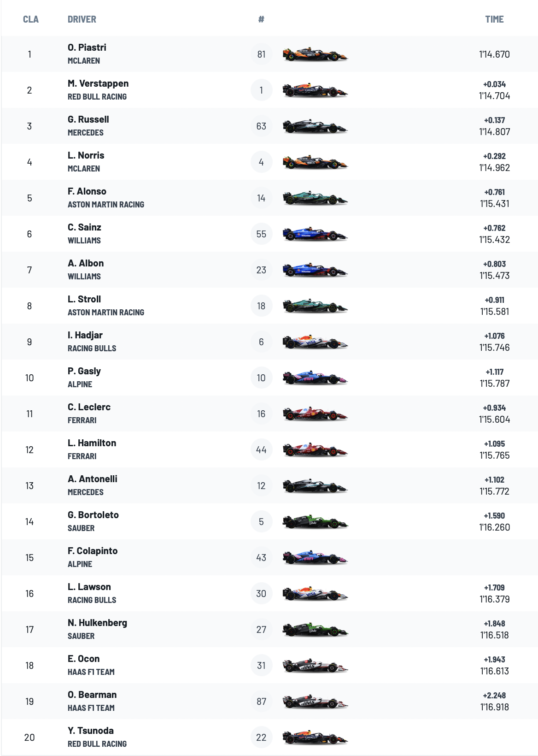Viewport: 538px width, 756px height.
Task: Click Alonso's Aston Martin car image
Action: point(315,198)
